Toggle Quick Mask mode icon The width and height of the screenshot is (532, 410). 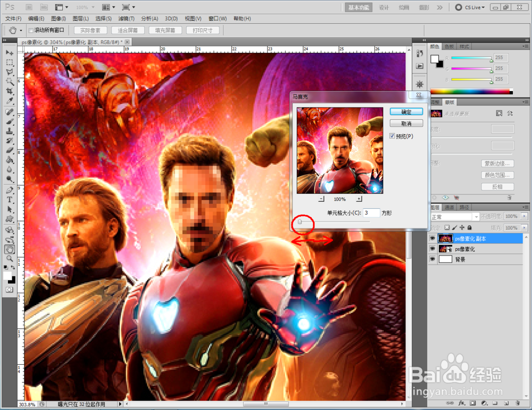10,290
